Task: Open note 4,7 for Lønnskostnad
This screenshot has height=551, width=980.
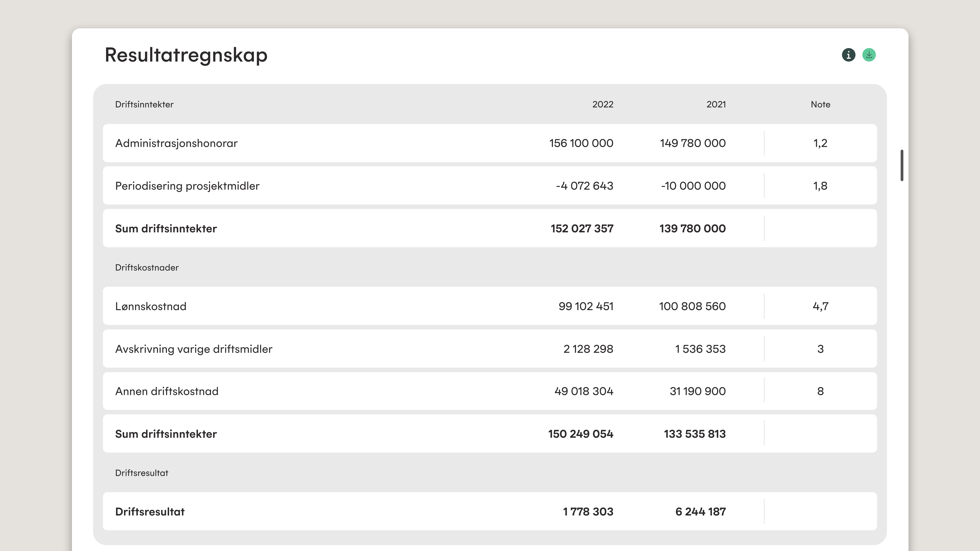Action: (820, 306)
